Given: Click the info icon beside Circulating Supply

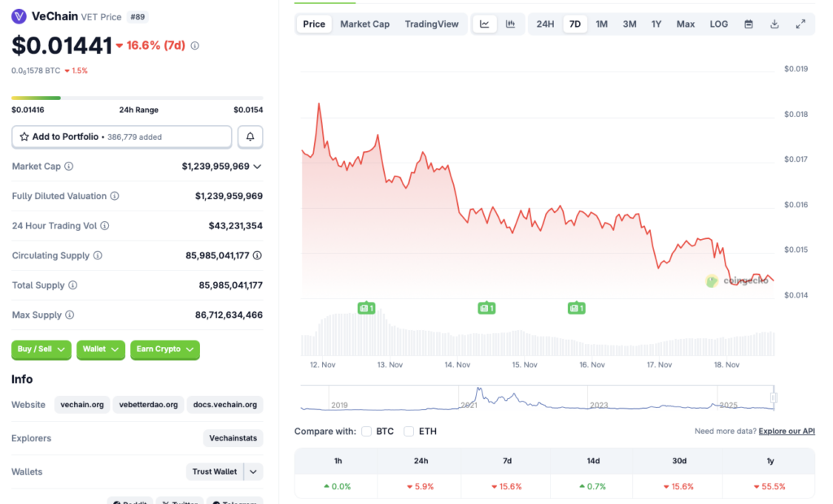Looking at the screenshot, I should [x=98, y=255].
